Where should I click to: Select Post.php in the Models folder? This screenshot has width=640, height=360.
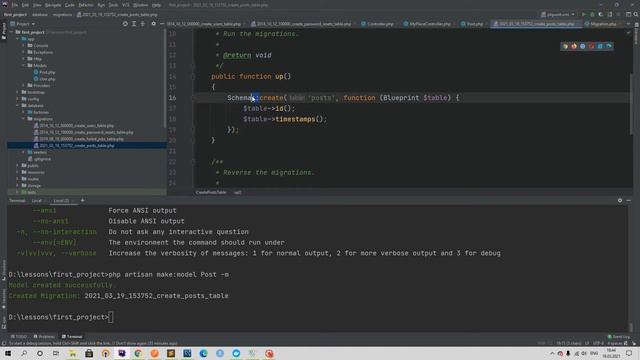point(44,72)
